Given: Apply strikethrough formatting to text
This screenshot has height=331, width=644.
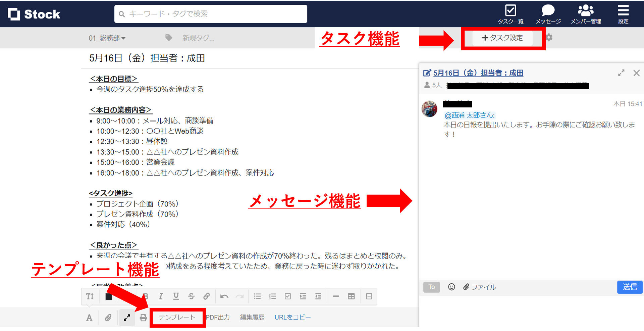Looking at the screenshot, I should click(191, 296).
